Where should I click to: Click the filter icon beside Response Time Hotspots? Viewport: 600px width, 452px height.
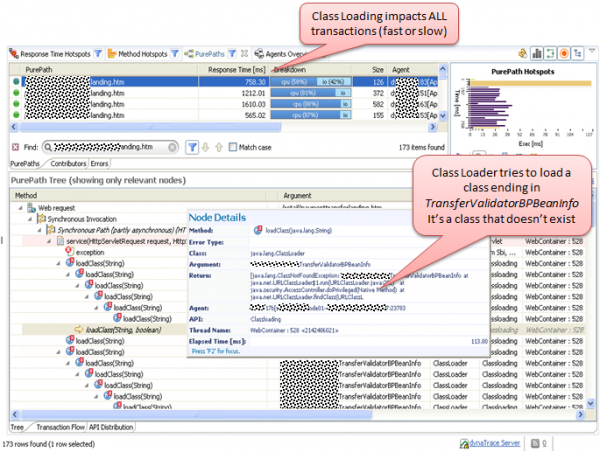coord(98,54)
